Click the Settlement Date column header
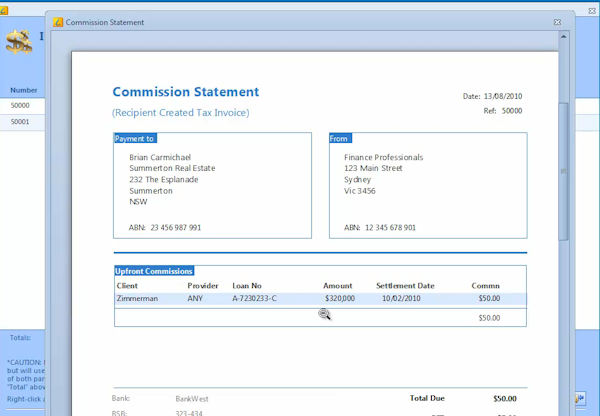This screenshot has width=600, height=416. 405,285
